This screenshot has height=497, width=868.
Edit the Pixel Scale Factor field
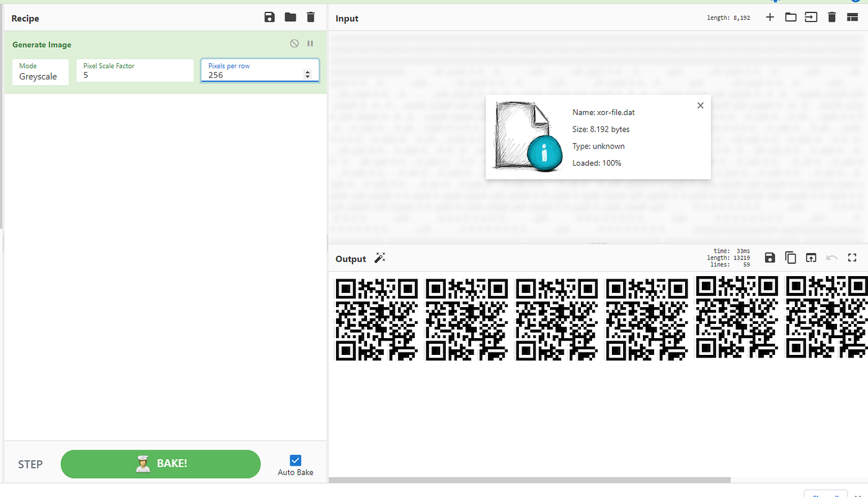135,71
